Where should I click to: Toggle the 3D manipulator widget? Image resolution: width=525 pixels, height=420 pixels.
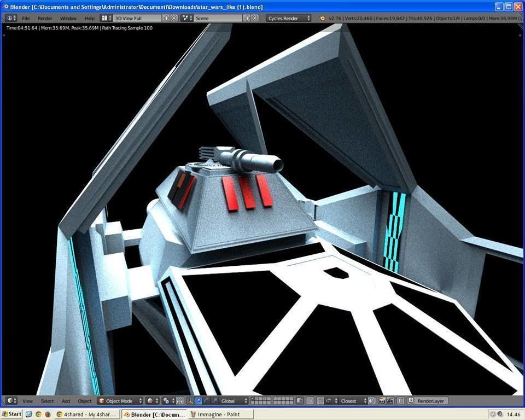pyautogui.click(x=190, y=401)
